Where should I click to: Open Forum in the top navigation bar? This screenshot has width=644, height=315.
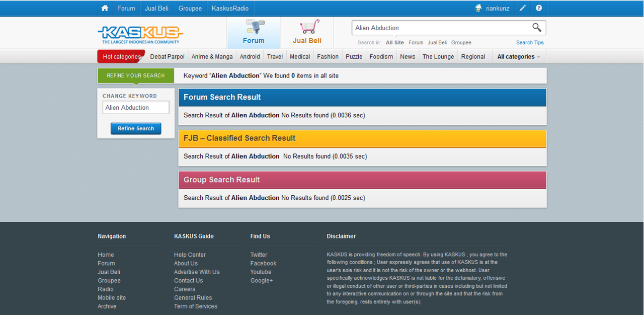[126, 8]
